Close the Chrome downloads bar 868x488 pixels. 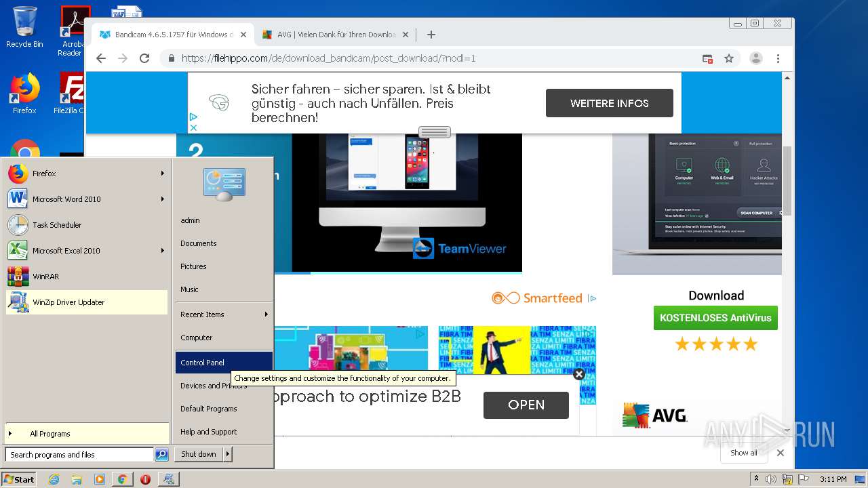780,453
